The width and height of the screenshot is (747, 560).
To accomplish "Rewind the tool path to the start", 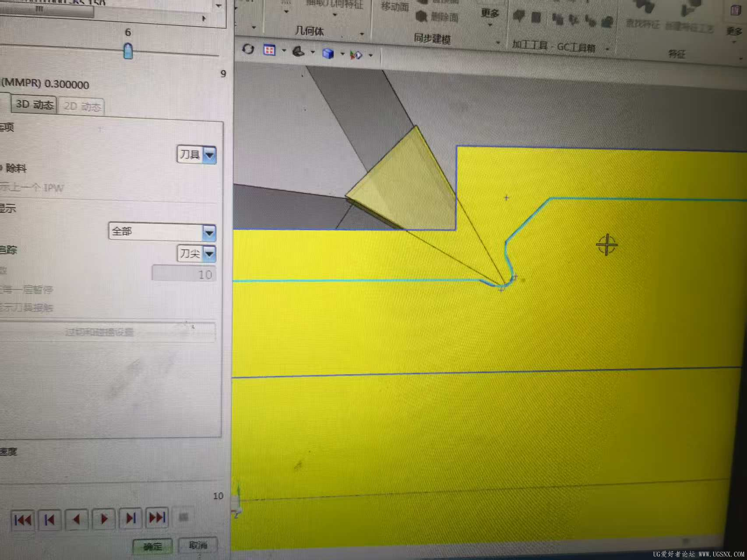I will point(23,520).
